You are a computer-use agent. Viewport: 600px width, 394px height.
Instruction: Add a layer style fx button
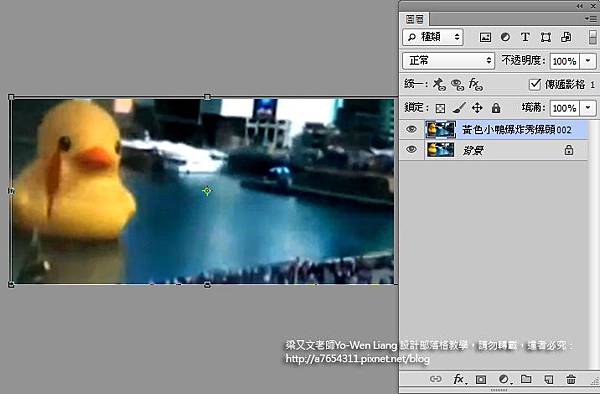(459, 379)
